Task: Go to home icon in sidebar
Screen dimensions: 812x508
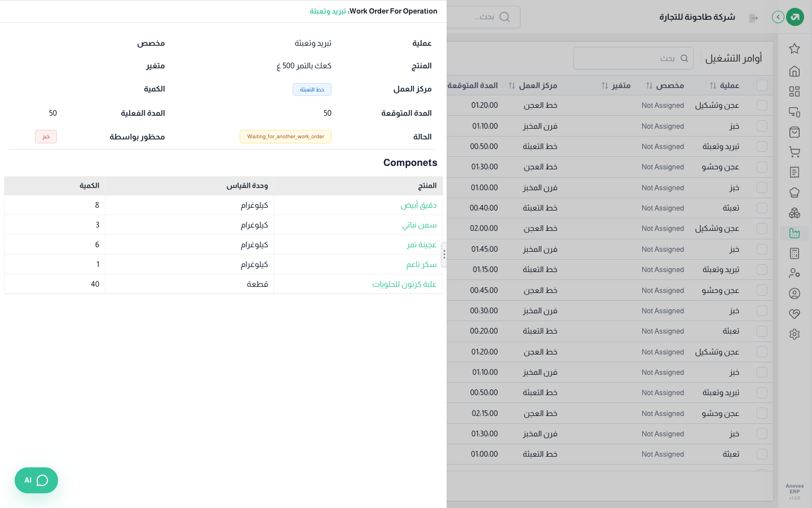Action: (x=795, y=71)
